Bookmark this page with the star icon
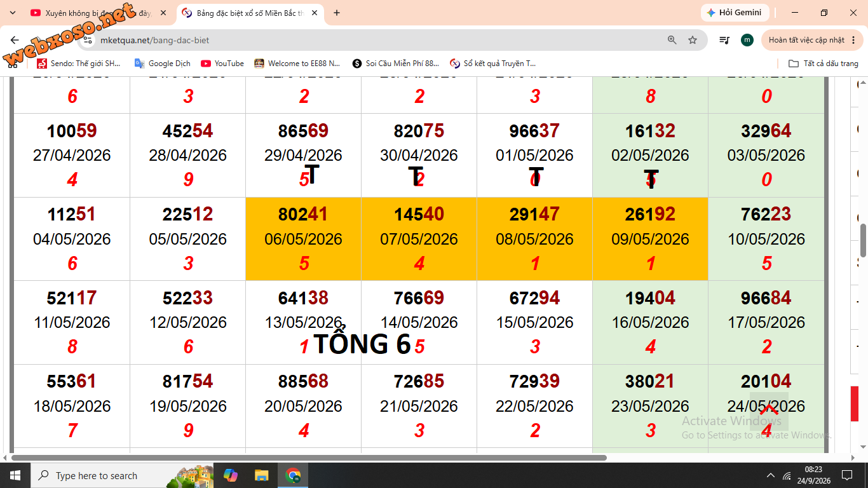Viewport: 868px width, 488px height. click(x=693, y=40)
